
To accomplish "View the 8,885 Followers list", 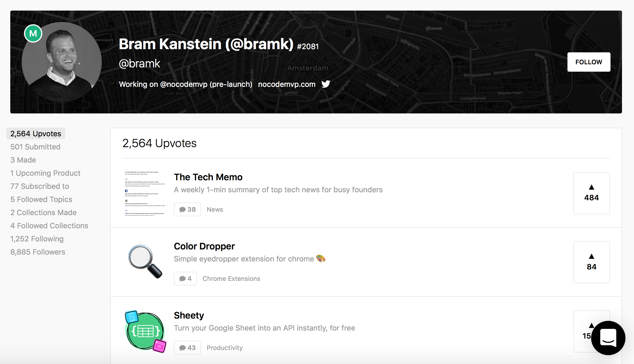I will click(x=38, y=252).
